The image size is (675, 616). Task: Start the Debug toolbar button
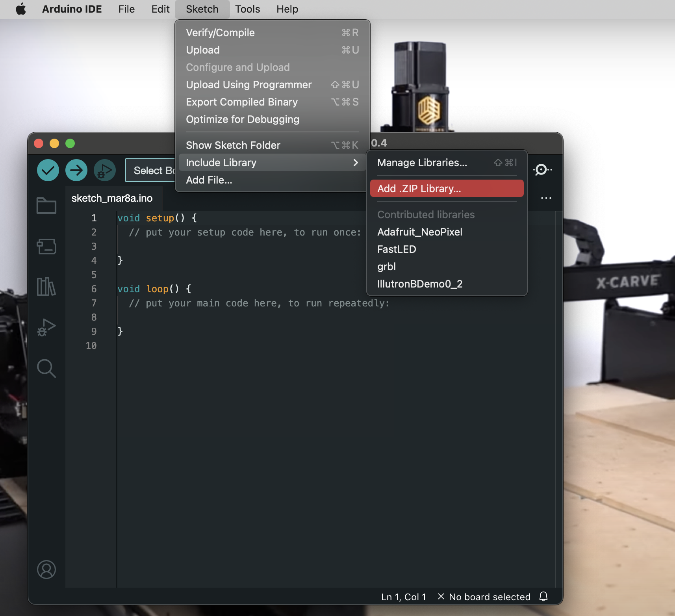[x=105, y=170]
